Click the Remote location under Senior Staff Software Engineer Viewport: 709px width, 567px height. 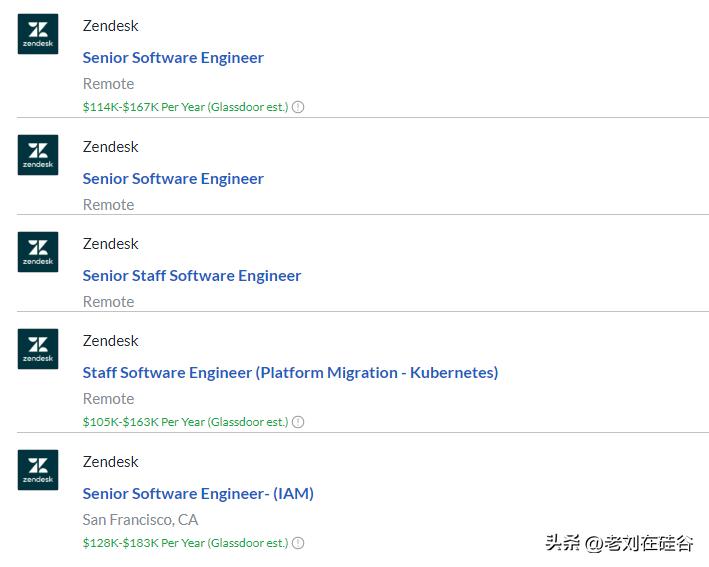pyautogui.click(x=108, y=302)
